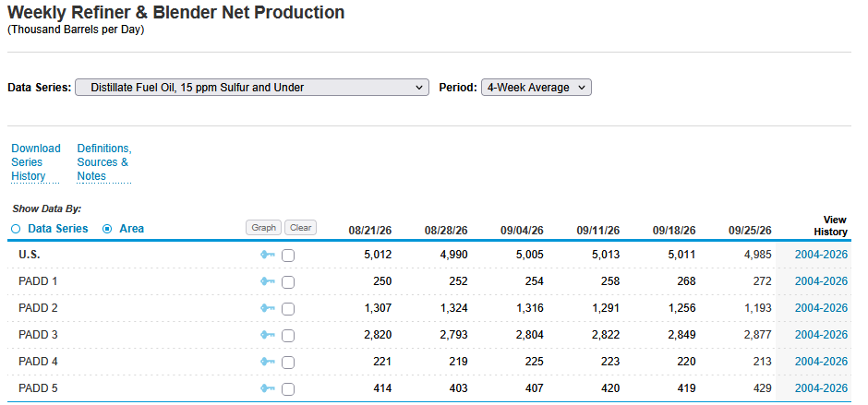
Task: Click the U.S. value 5,012
Action: [379, 255]
